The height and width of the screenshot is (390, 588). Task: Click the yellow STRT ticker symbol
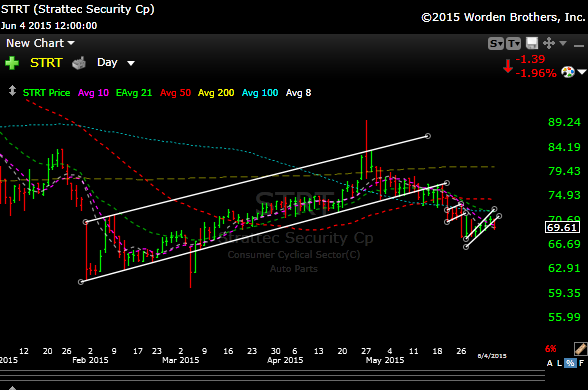pos(46,63)
